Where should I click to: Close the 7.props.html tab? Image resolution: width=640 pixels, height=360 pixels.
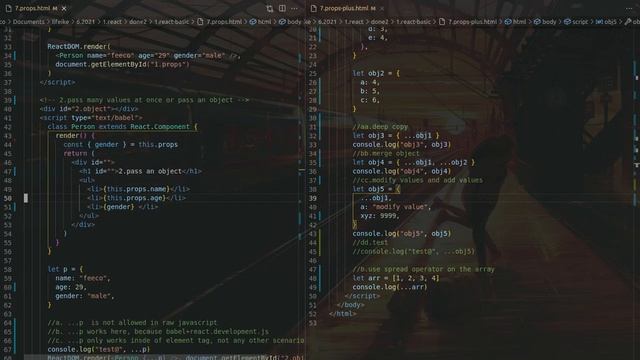coord(64,8)
